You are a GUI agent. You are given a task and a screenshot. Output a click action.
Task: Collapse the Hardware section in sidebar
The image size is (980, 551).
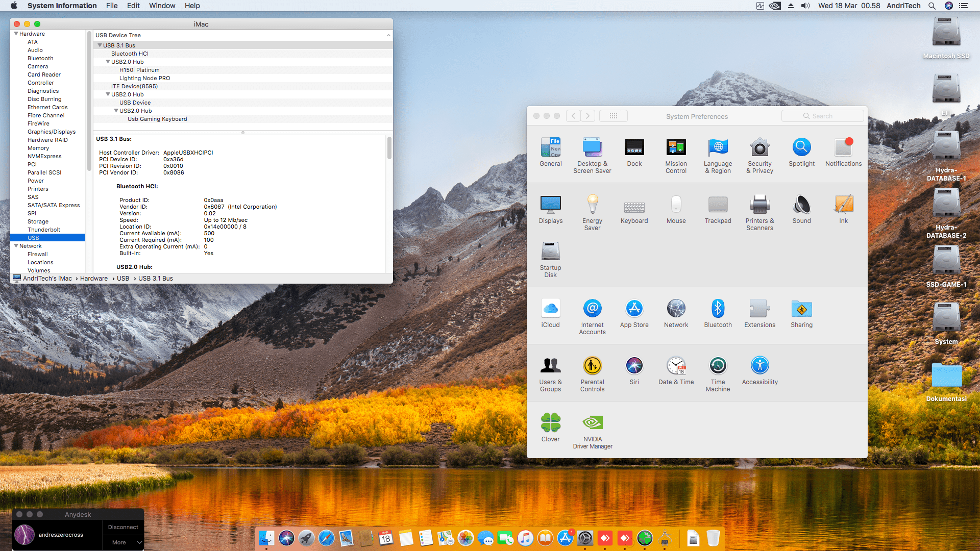tap(16, 34)
